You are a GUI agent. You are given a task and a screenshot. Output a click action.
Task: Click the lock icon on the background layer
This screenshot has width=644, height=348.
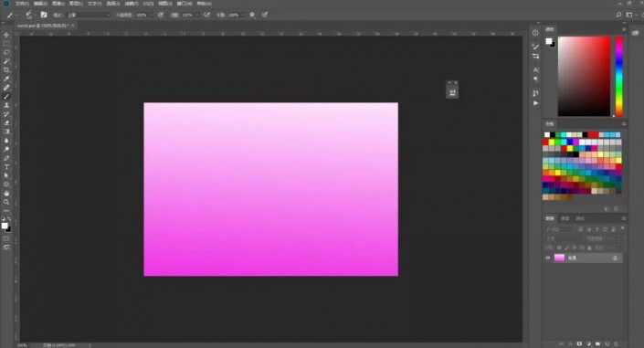click(x=615, y=258)
